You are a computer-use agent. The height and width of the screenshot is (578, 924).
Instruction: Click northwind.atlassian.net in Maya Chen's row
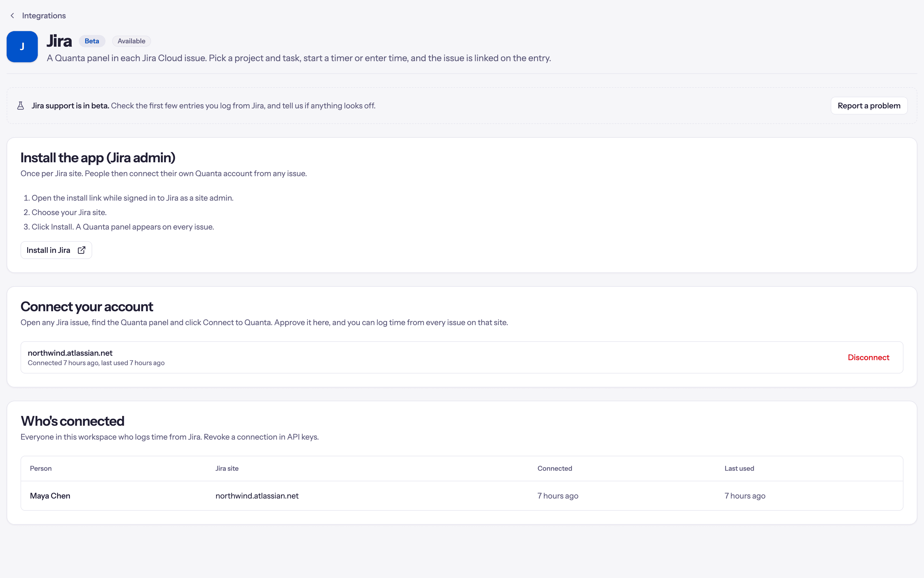click(257, 496)
